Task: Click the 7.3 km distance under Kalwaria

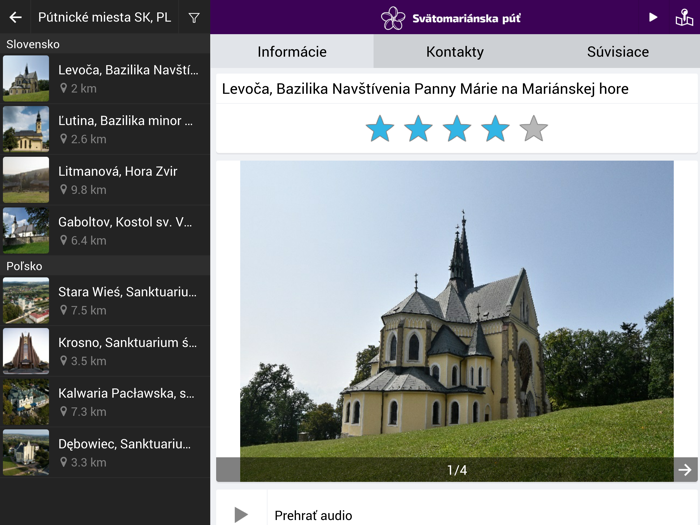Action: point(88,412)
